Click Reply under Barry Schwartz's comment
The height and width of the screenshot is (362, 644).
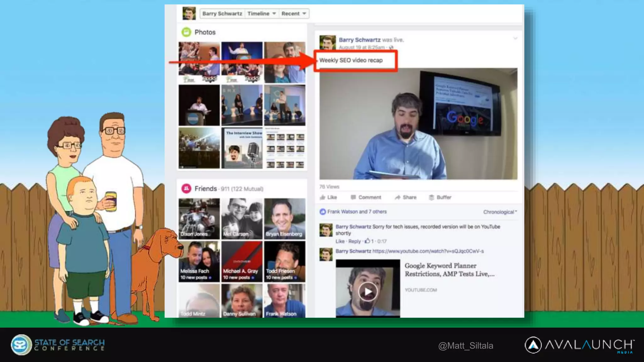tap(354, 241)
